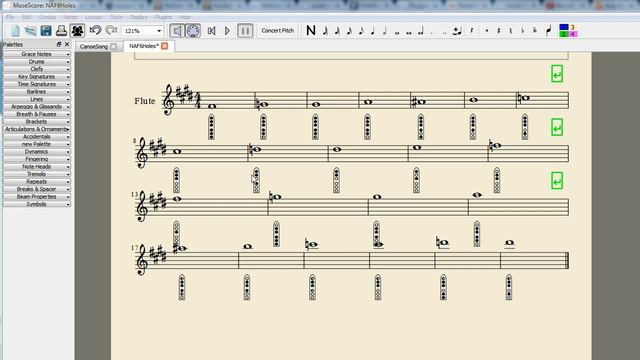Start playback with the play triangle button
640x360 pixels.
(x=227, y=31)
